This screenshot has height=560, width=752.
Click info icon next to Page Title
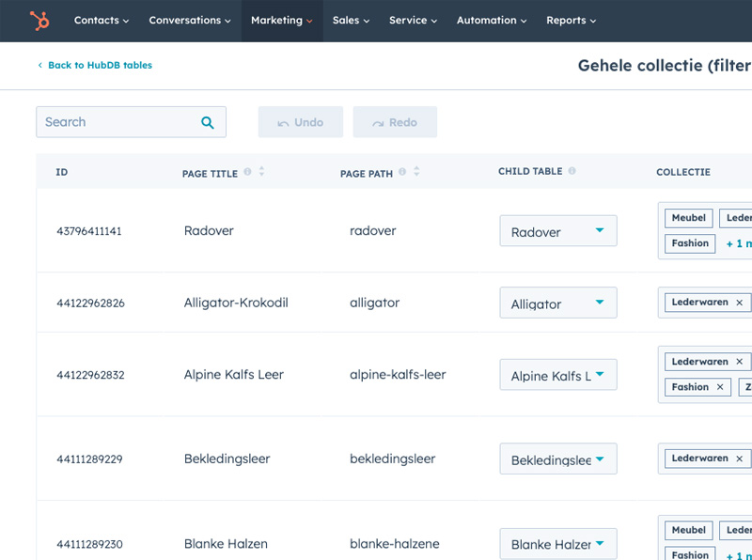(x=247, y=172)
